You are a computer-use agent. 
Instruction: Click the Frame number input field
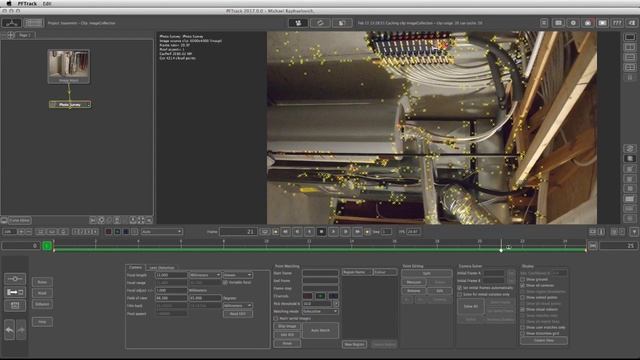pyautogui.click(x=238, y=232)
